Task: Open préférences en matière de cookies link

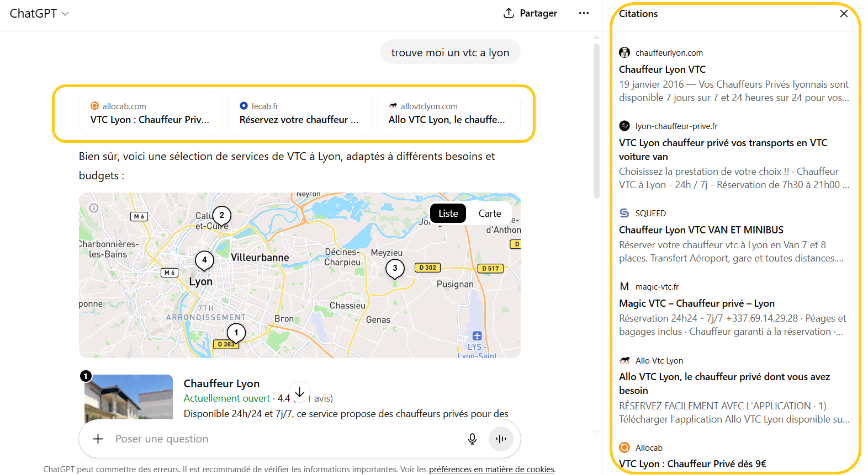Action: pyautogui.click(x=491, y=469)
